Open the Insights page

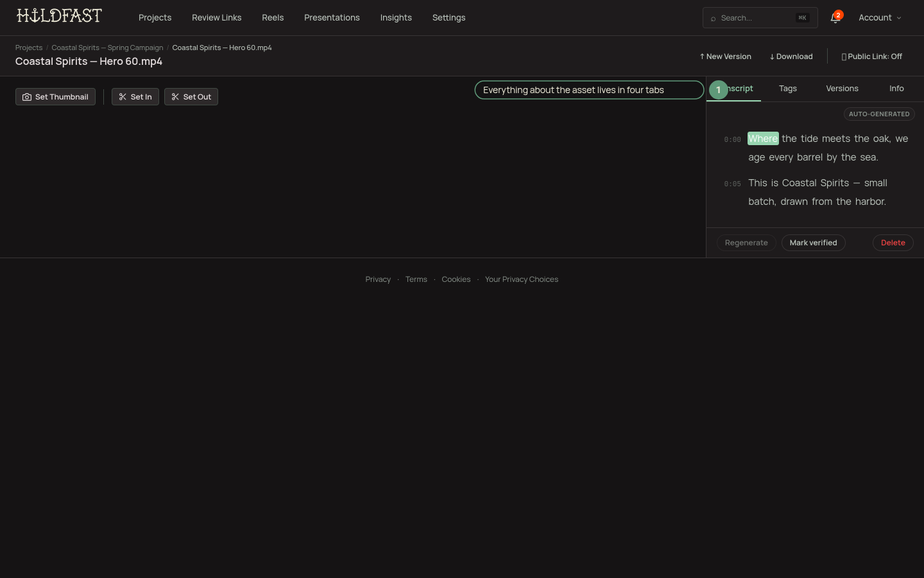click(x=396, y=18)
